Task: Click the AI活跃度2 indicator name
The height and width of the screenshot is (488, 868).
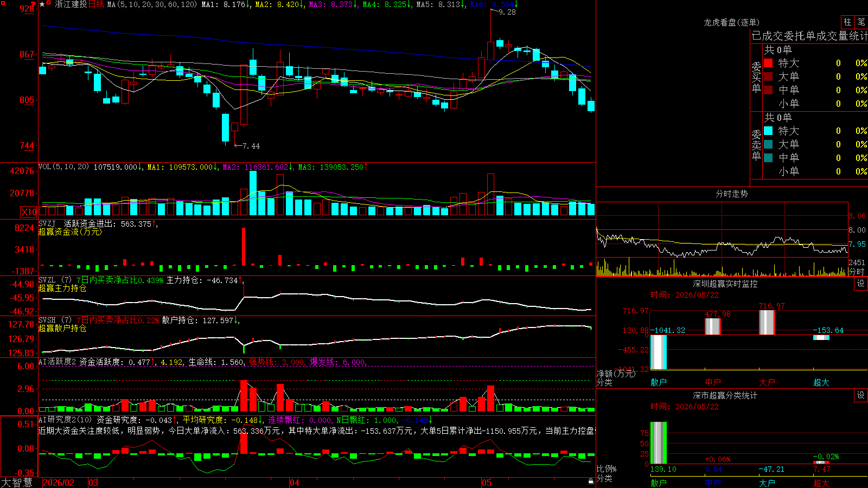Action: [x=58, y=362]
